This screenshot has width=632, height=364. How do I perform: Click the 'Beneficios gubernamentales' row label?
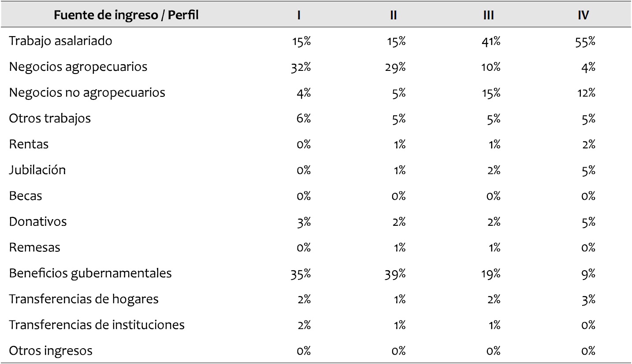[90, 273]
